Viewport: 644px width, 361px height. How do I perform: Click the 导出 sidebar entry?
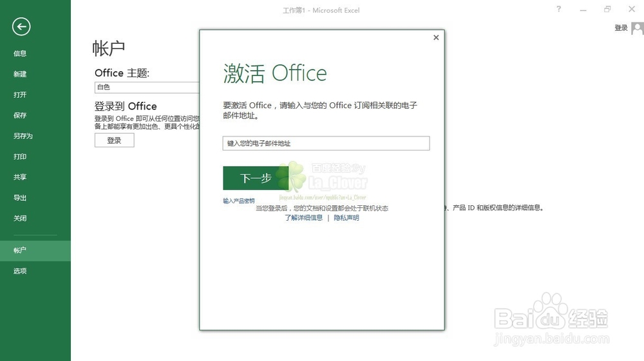[x=20, y=198]
